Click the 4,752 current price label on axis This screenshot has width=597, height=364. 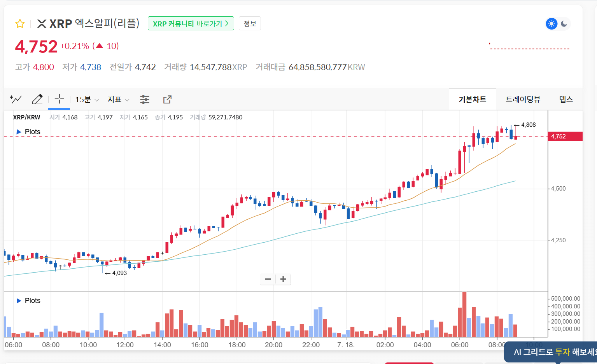tap(565, 136)
